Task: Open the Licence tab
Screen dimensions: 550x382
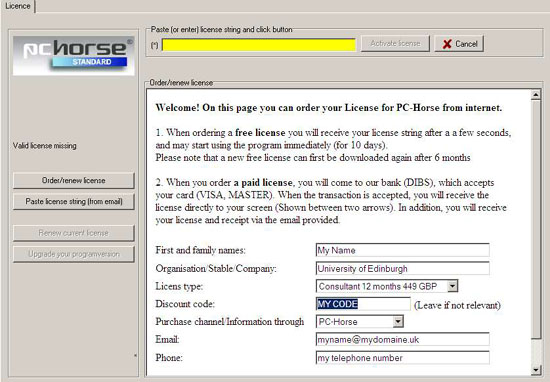Action: coord(18,6)
